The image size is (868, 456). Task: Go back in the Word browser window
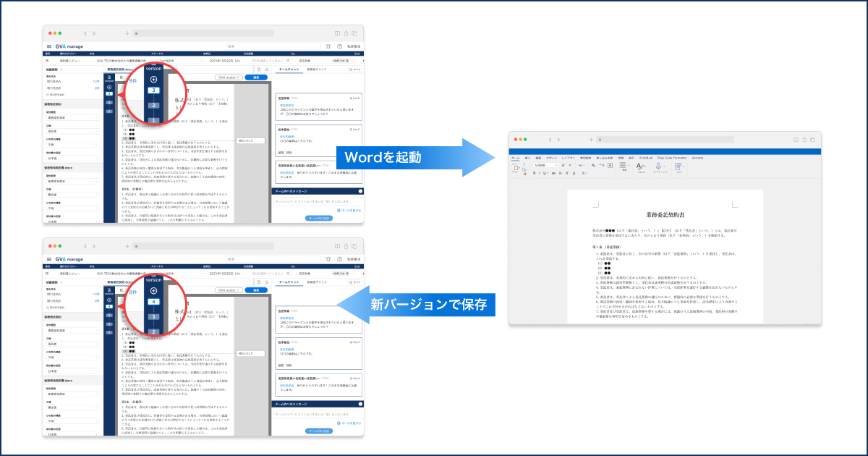(548, 139)
